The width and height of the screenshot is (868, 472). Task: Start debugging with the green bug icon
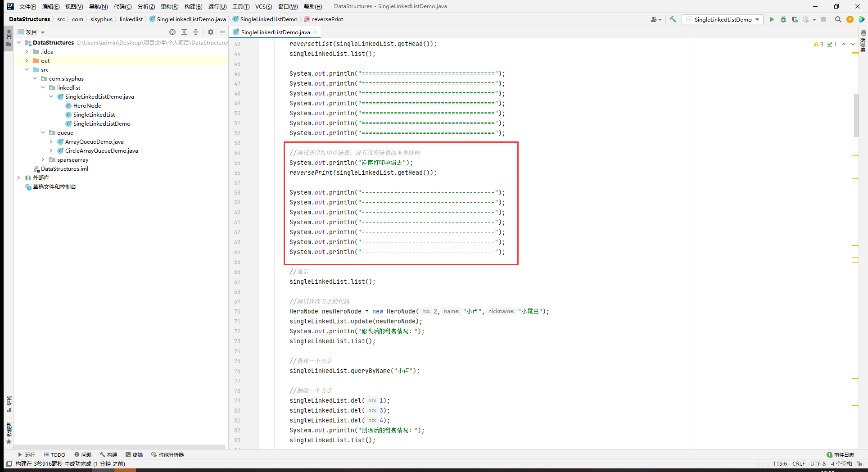point(783,19)
